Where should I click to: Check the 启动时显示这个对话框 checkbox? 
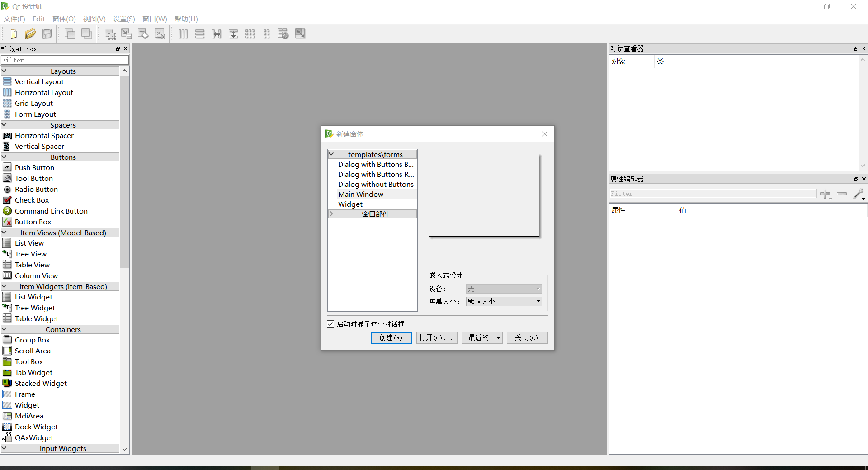[x=330, y=324]
